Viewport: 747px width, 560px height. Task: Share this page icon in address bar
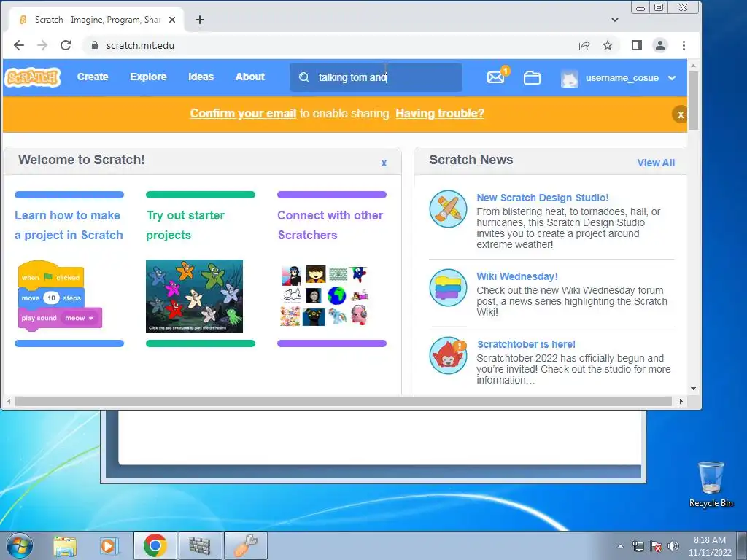click(x=584, y=45)
